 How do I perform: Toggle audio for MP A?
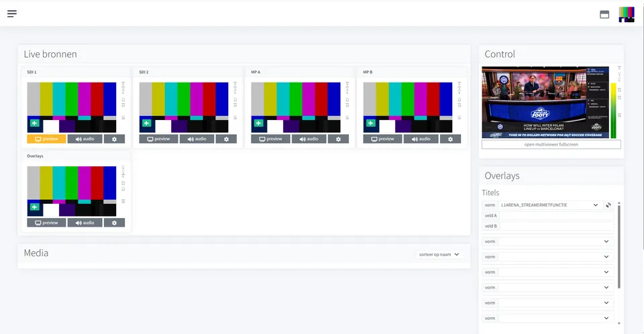pos(309,139)
